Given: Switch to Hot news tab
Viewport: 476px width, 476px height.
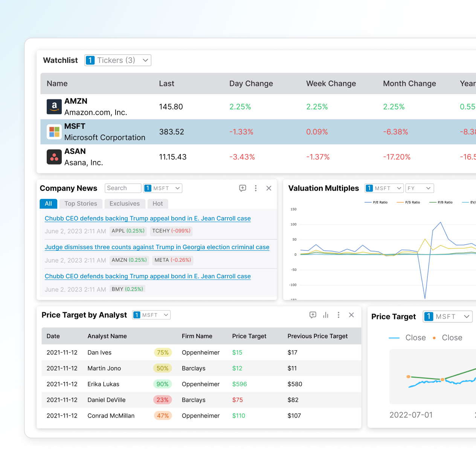Looking at the screenshot, I should click(158, 204).
